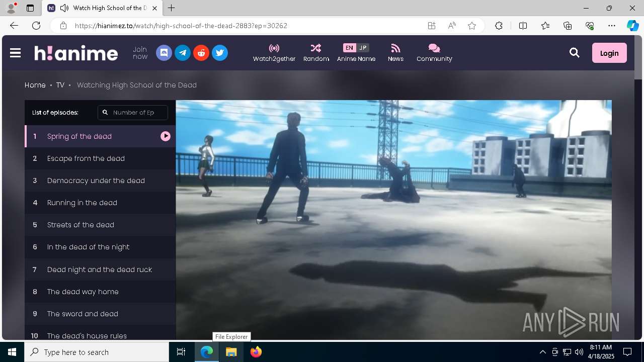Open the Reddit join link
644x362 pixels.
tap(201, 53)
